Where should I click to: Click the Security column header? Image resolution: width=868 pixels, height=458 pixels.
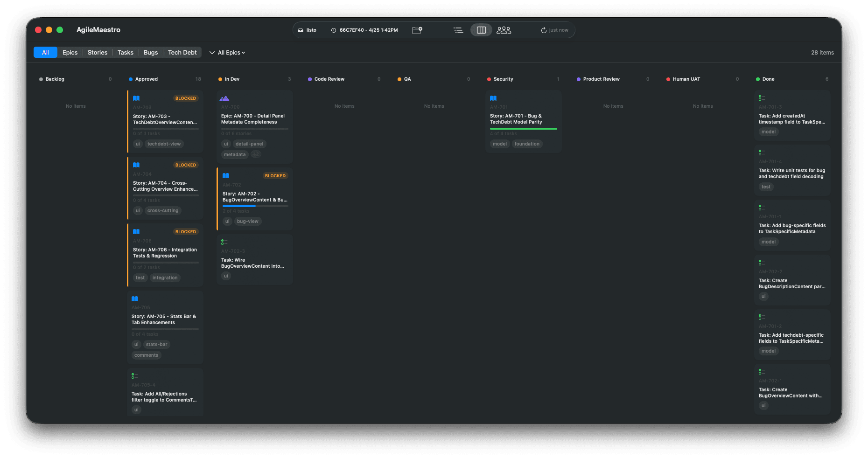click(x=524, y=79)
